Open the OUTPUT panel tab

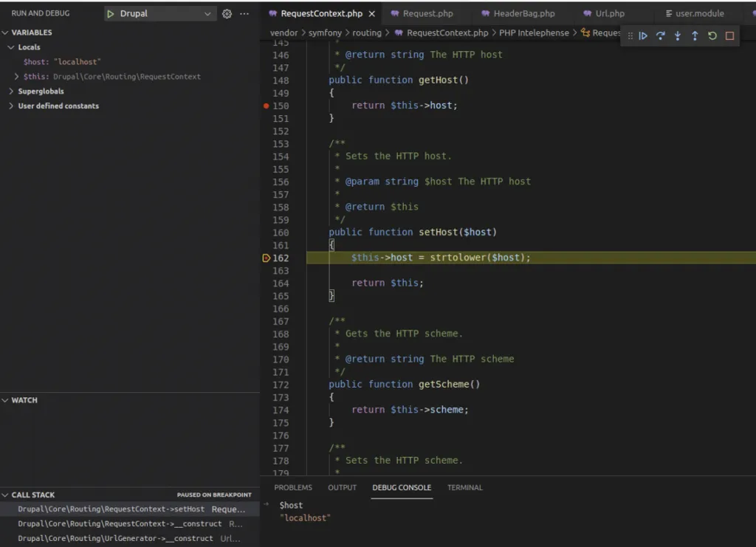pyautogui.click(x=343, y=488)
